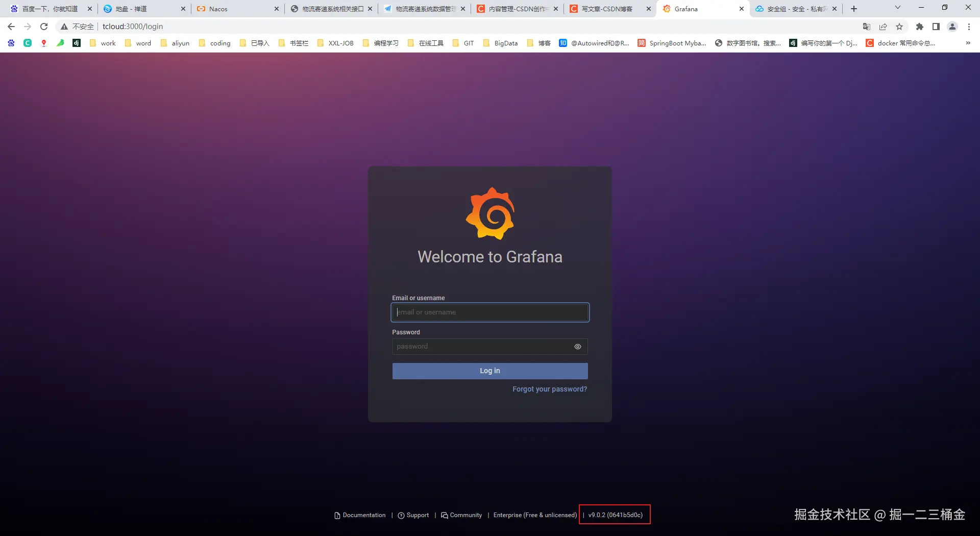The width and height of the screenshot is (980, 536).
Task: Open the extensions puzzle icon
Action: [920, 27]
